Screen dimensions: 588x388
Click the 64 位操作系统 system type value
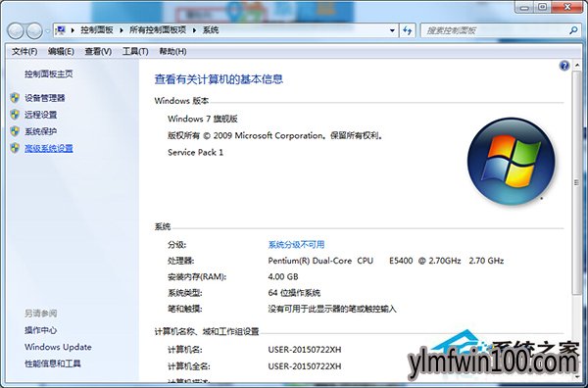(294, 292)
